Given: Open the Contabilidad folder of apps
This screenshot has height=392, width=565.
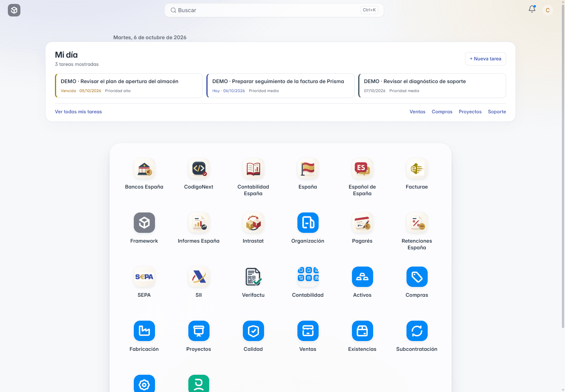Looking at the screenshot, I should tap(308, 277).
